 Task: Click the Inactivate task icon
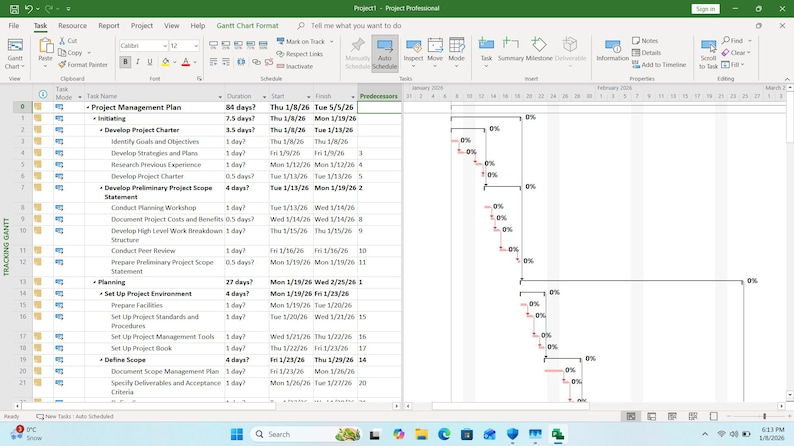(x=280, y=66)
